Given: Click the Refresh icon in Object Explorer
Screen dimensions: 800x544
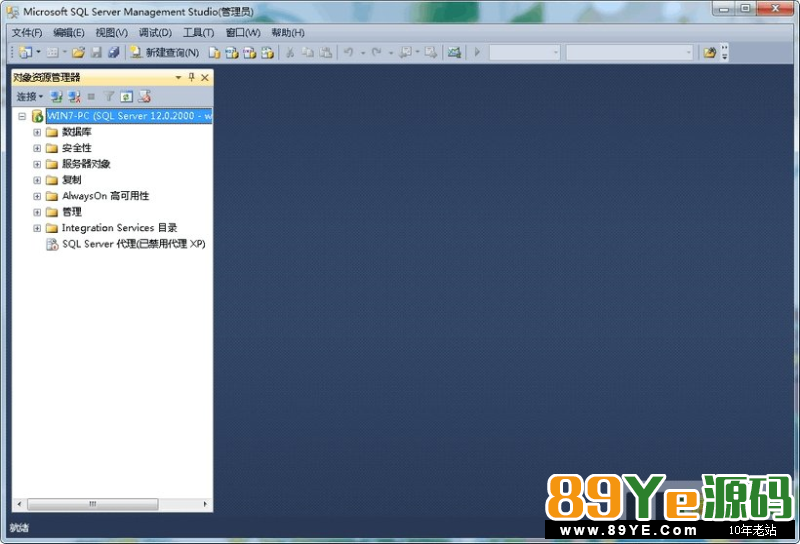Looking at the screenshot, I should pos(127,96).
